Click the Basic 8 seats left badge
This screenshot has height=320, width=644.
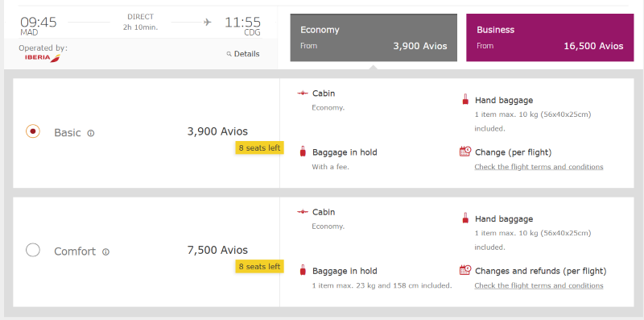click(259, 148)
